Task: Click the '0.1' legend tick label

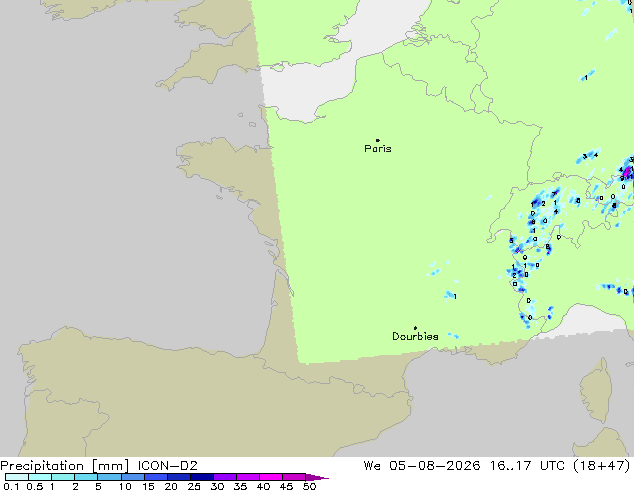Action: pyautogui.click(x=11, y=486)
